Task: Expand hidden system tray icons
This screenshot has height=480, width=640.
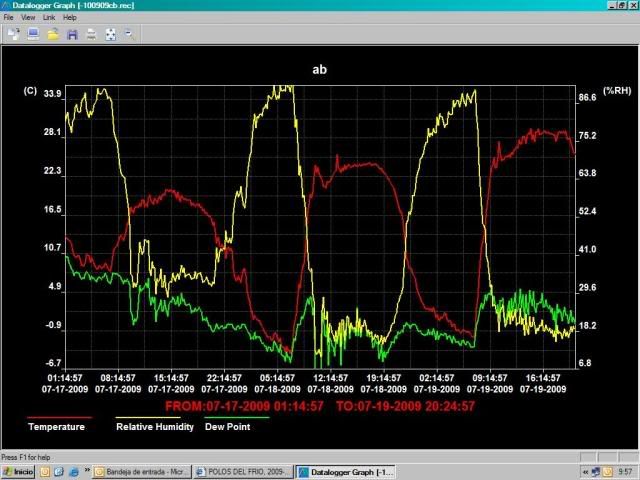Action: (x=586, y=472)
